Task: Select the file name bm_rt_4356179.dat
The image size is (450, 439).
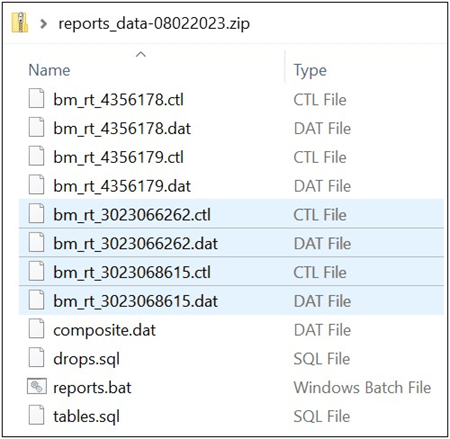Action: click(x=122, y=186)
